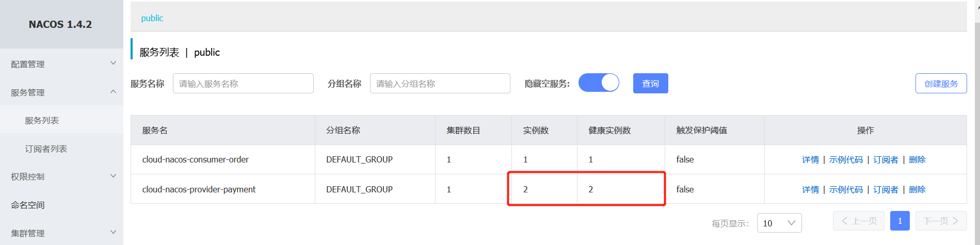Viewport: 980px width, 245px height.
Task: Expand the 配置管理 menu chevron
Action: [x=114, y=63]
